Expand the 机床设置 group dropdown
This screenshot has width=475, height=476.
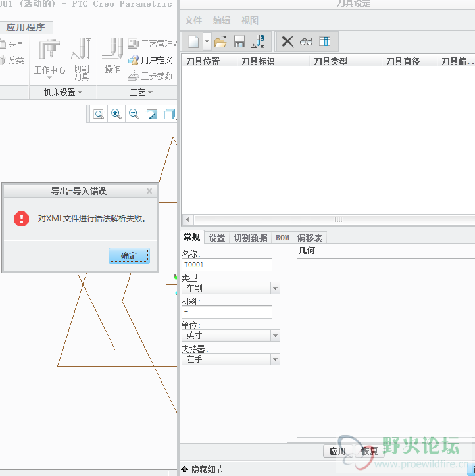(63, 92)
